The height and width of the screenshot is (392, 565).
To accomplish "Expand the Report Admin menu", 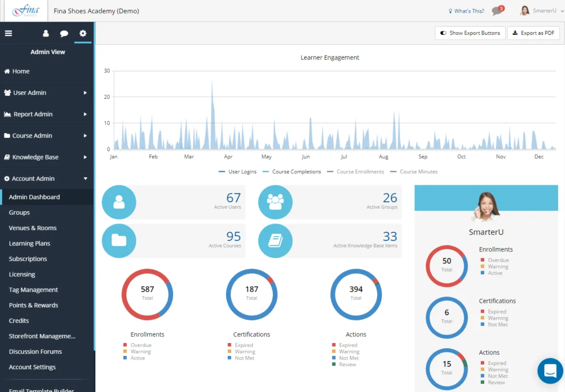I will 47,114.
